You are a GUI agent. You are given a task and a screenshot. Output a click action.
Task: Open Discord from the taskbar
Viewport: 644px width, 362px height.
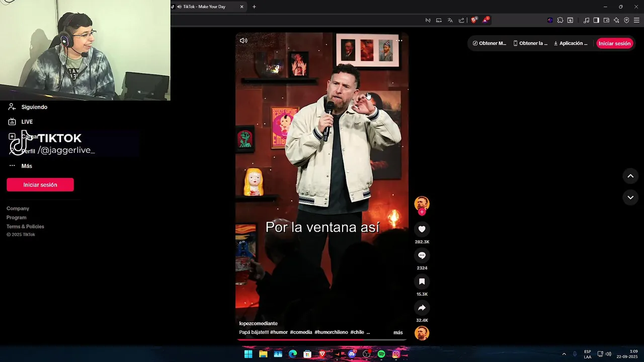352,354
